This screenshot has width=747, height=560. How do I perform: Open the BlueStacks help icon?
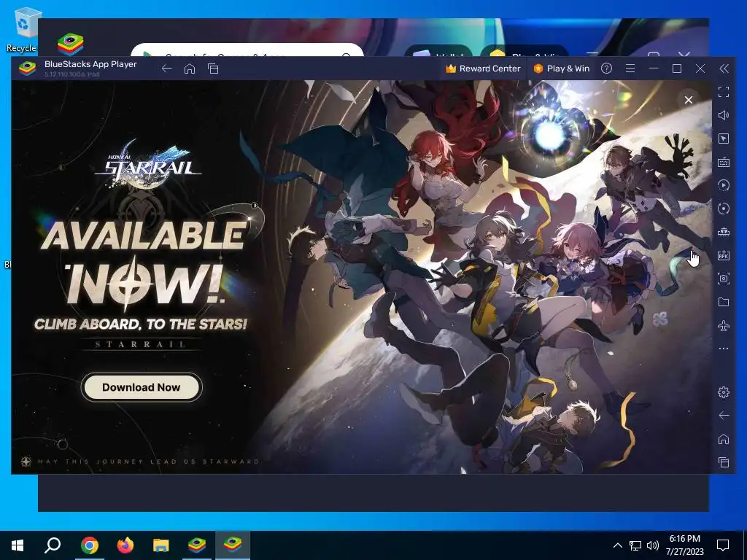(x=606, y=69)
